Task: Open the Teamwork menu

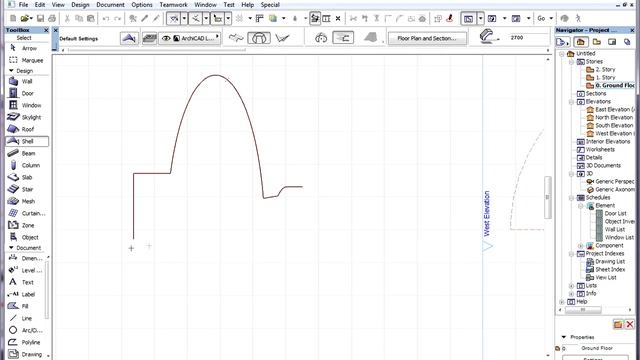Action: coord(173,5)
